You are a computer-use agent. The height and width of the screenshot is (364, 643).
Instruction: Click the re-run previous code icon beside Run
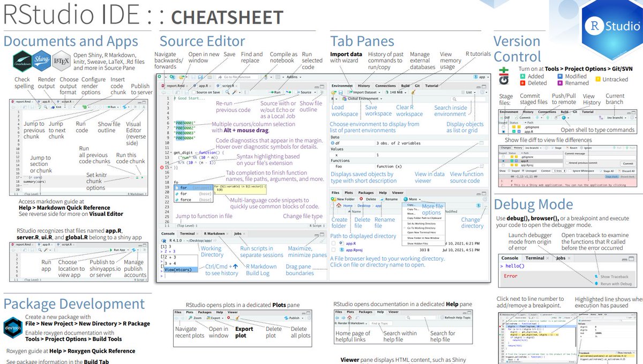pos(289,92)
